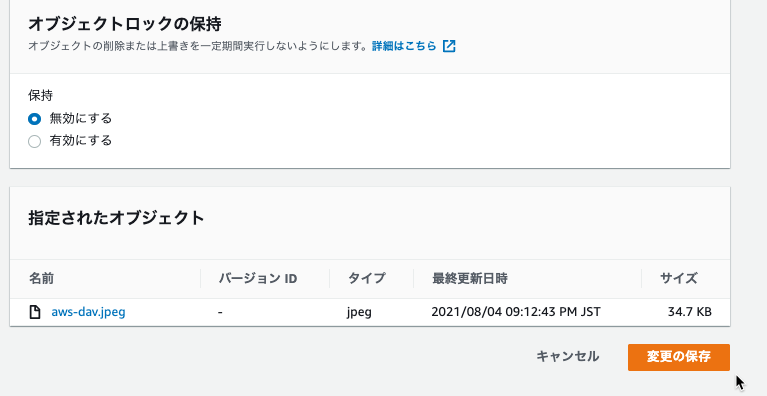Click the 34.7 KB size cell
Screen dimensions: 767x396
690,312
